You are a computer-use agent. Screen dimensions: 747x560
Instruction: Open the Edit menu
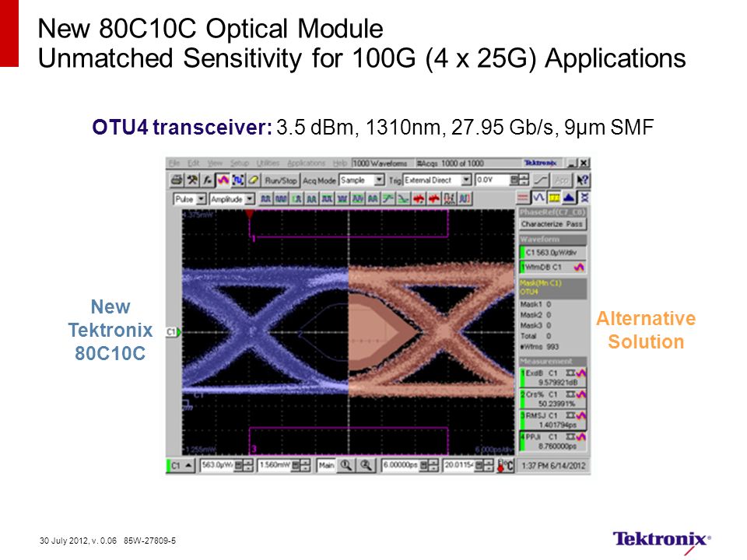pos(193,163)
